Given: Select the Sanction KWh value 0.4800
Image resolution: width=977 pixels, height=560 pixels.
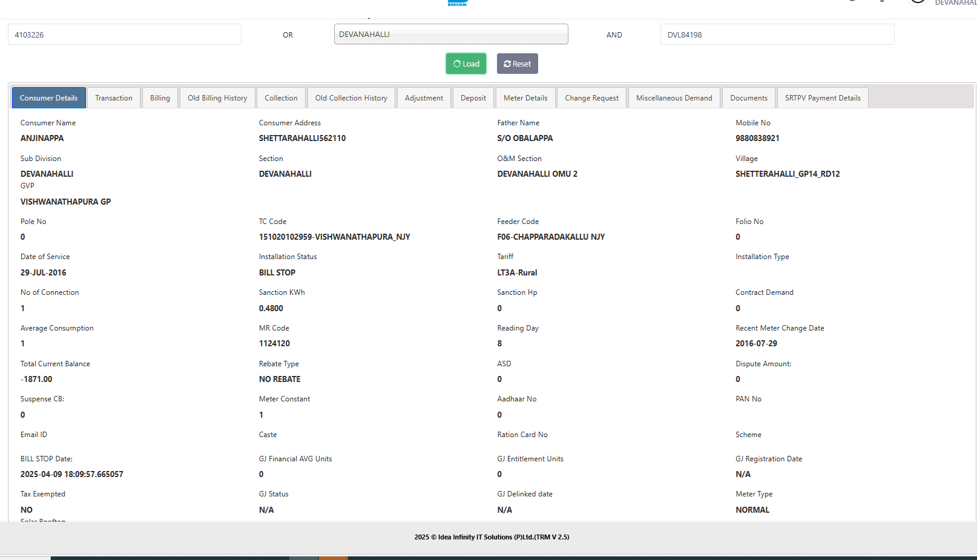Looking at the screenshot, I should tap(271, 308).
